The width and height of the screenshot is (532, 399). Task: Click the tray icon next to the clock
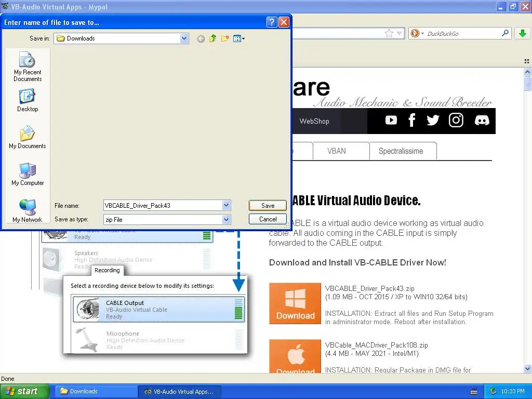pos(494,391)
